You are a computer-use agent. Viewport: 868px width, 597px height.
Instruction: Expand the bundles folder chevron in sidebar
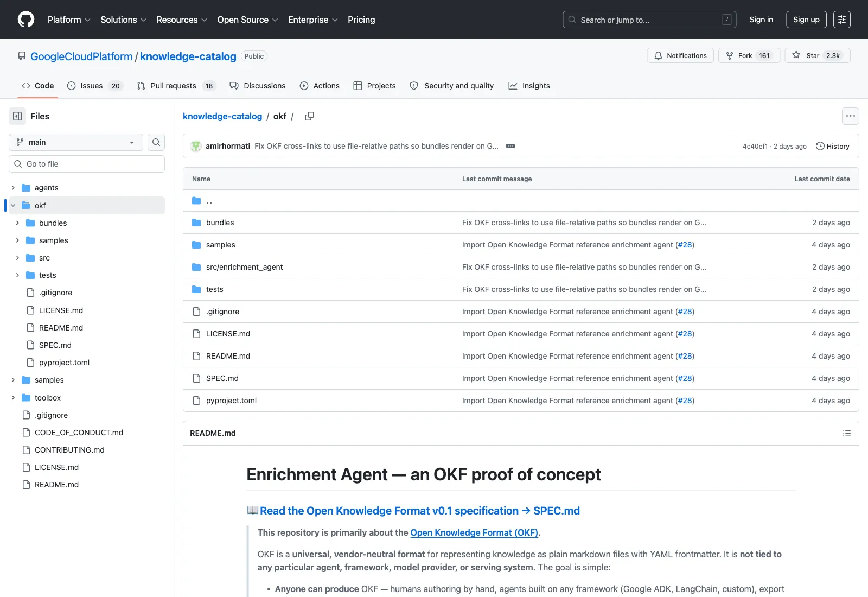(17, 223)
